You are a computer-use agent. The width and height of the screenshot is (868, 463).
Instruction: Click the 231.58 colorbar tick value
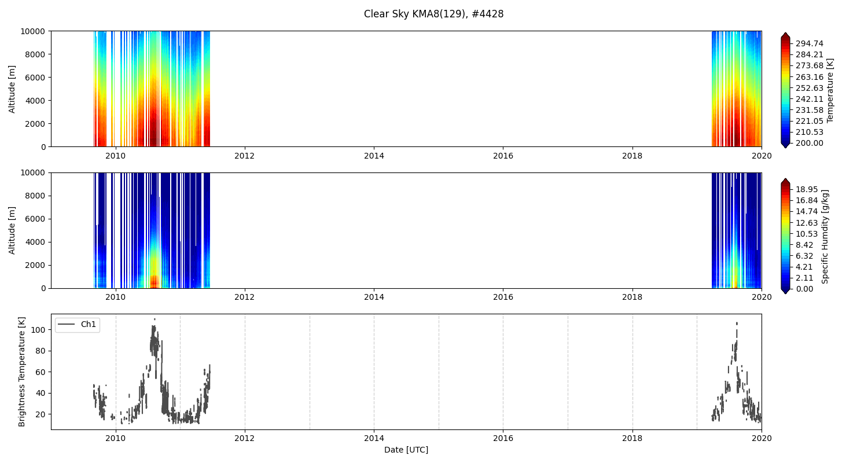pos(809,110)
